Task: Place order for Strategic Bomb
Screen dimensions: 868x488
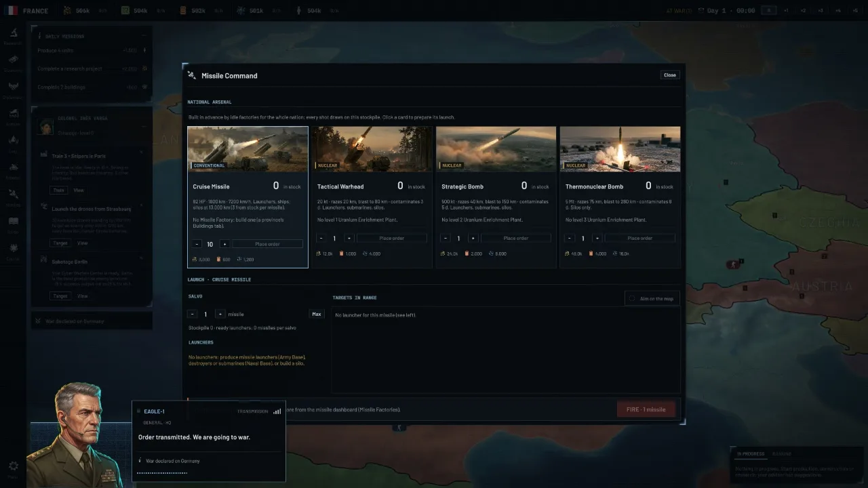Action: (x=516, y=238)
